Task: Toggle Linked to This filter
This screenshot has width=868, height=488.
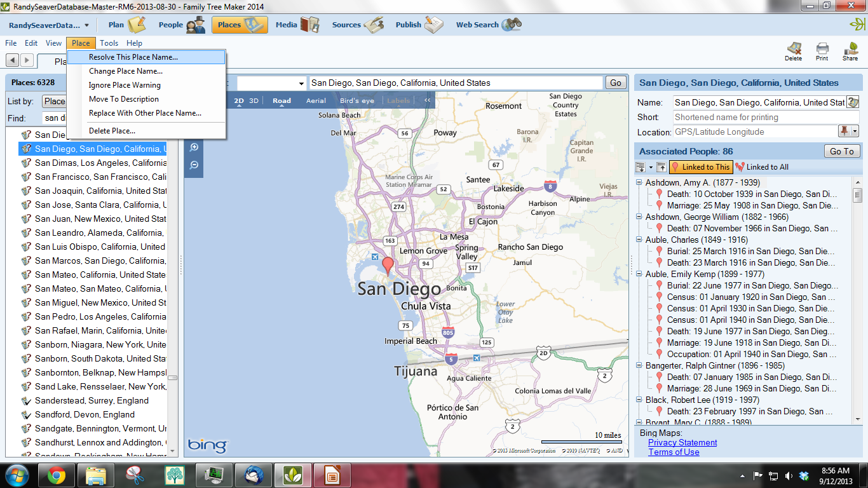Action: 701,167
